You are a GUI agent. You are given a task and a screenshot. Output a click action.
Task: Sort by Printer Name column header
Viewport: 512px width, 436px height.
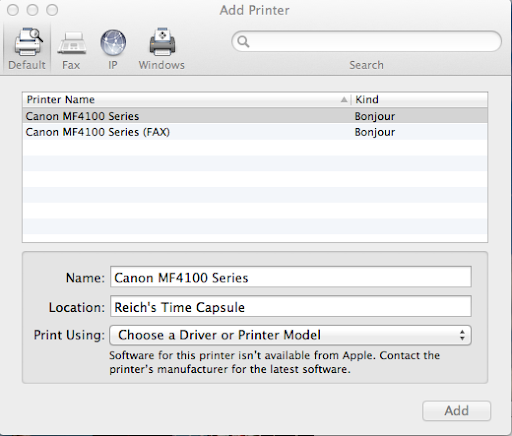tap(186, 99)
